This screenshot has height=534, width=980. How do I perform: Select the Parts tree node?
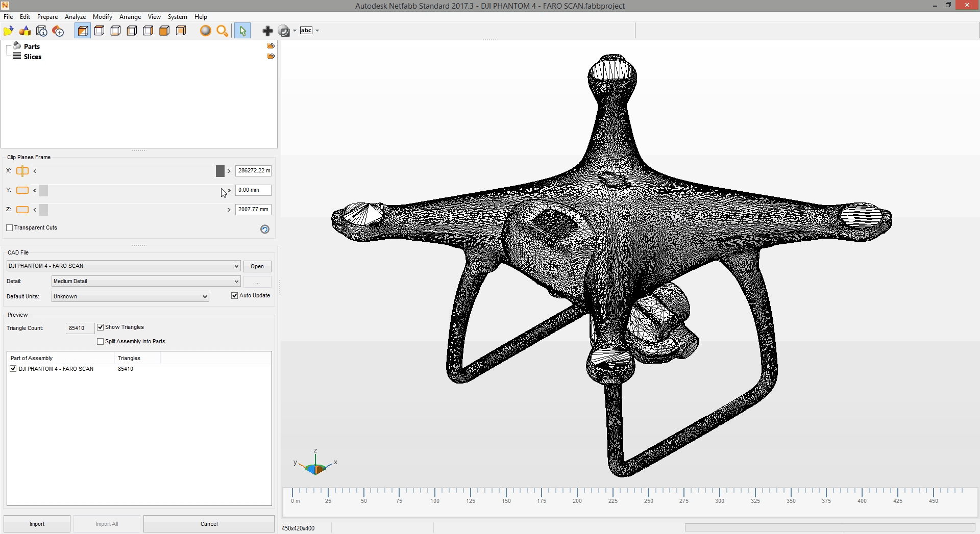tap(32, 46)
